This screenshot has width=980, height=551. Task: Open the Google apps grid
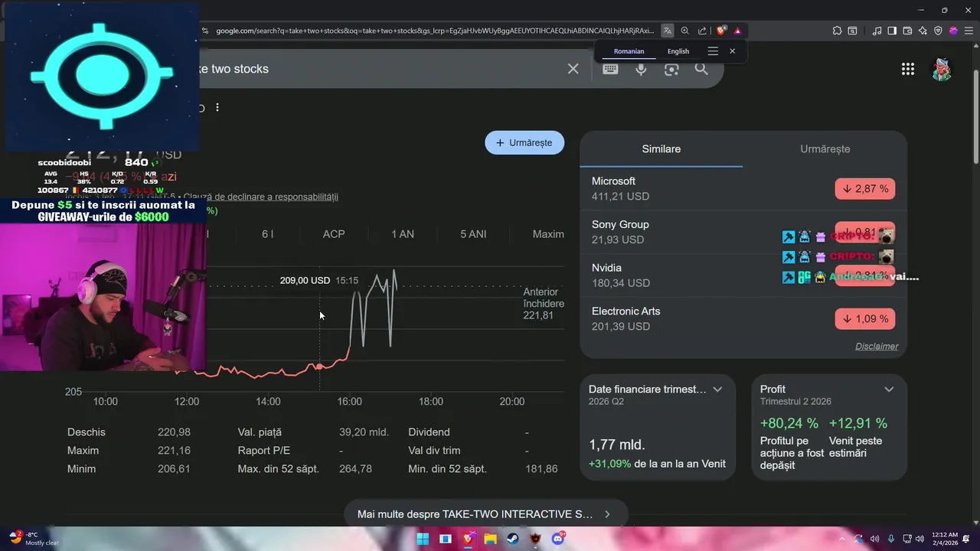coord(908,69)
